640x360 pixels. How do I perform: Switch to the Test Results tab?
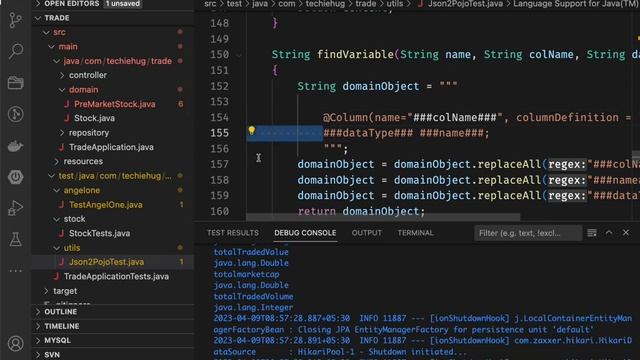[233, 233]
